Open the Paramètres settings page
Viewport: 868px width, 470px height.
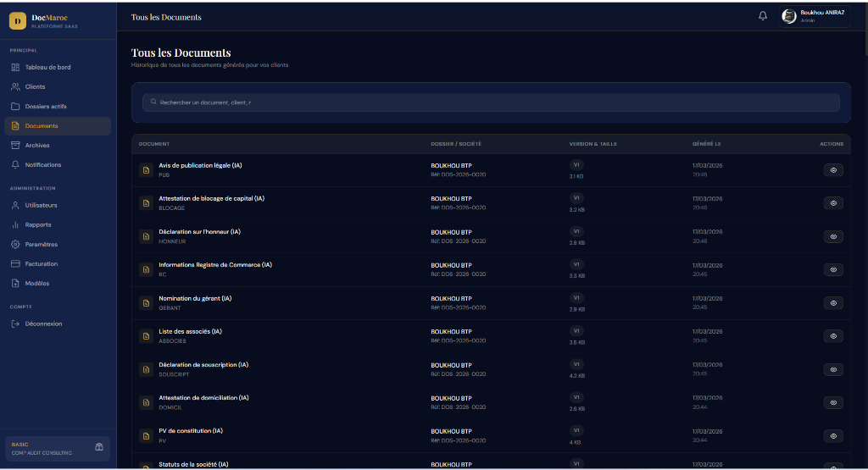pos(42,245)
